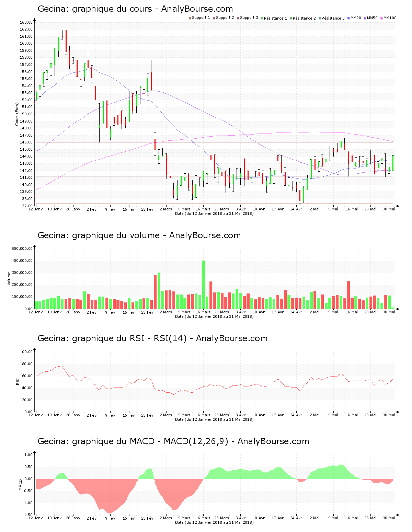Click the '2 Mars' date label under price chart
The image size is (412, 532).
click(166, 209)
